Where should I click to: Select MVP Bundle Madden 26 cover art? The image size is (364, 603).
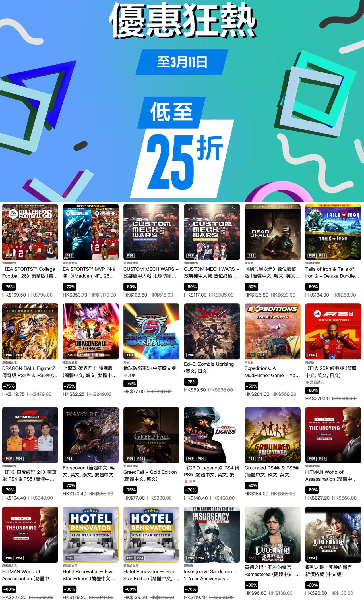coord(91,232)
